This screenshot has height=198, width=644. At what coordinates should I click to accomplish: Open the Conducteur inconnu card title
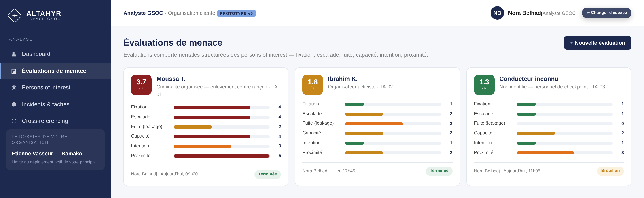point(528,79)
